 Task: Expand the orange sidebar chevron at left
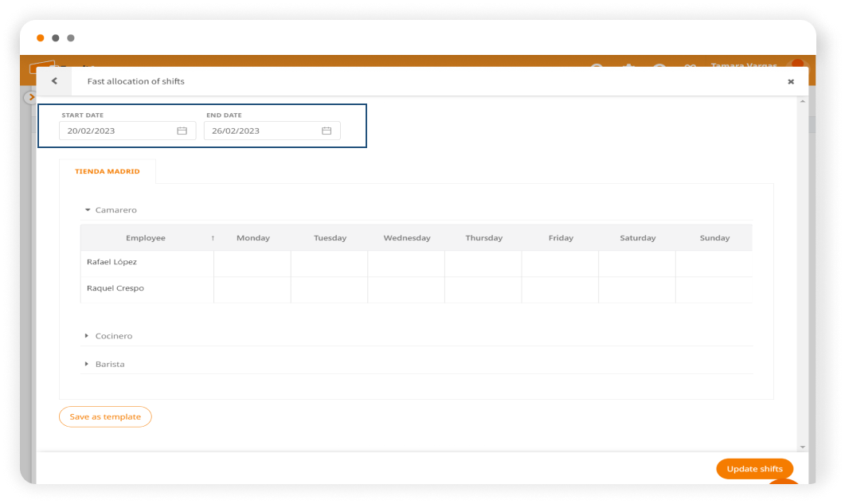pos(31,97)
